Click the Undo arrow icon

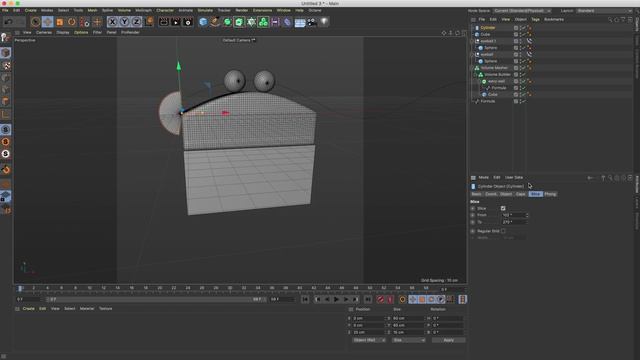click(x=9, y=22)
